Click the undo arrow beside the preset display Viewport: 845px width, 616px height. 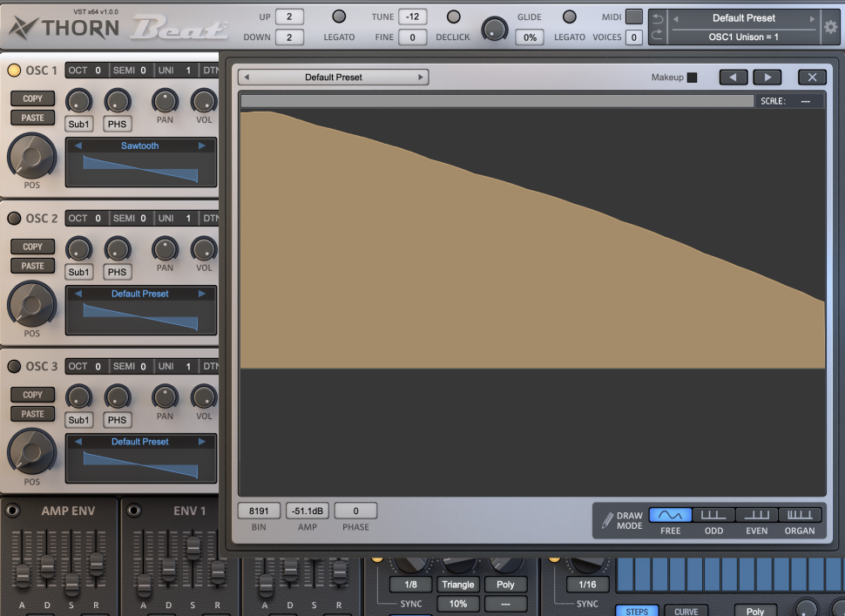click(x=658, y=18)
